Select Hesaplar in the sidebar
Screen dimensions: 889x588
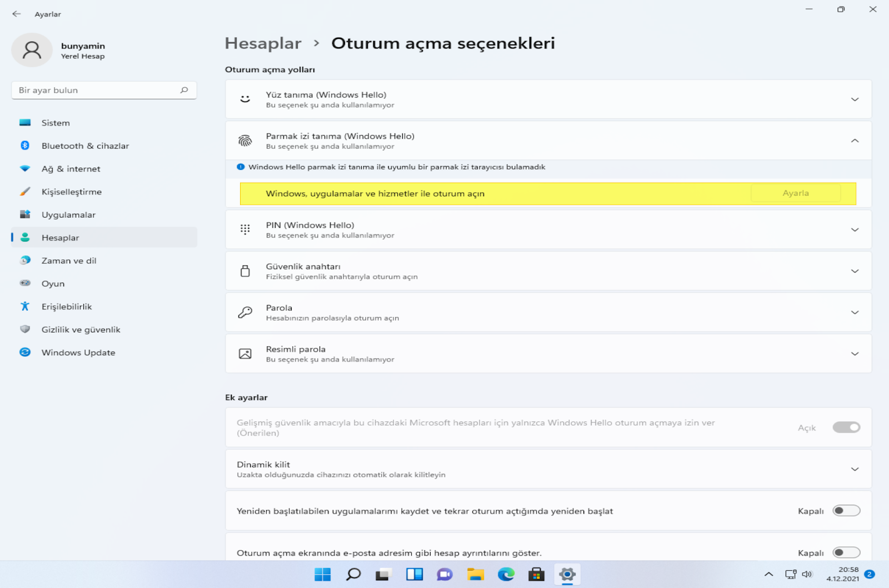point(104,237)
